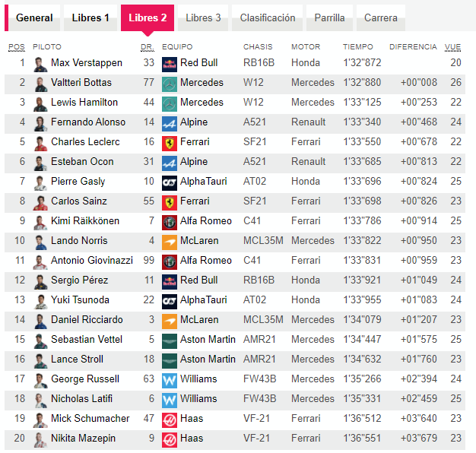The width and height of the screenshot is (476, 453).
Task: Open Lando Norris driver link
Action: coord(79,241)
